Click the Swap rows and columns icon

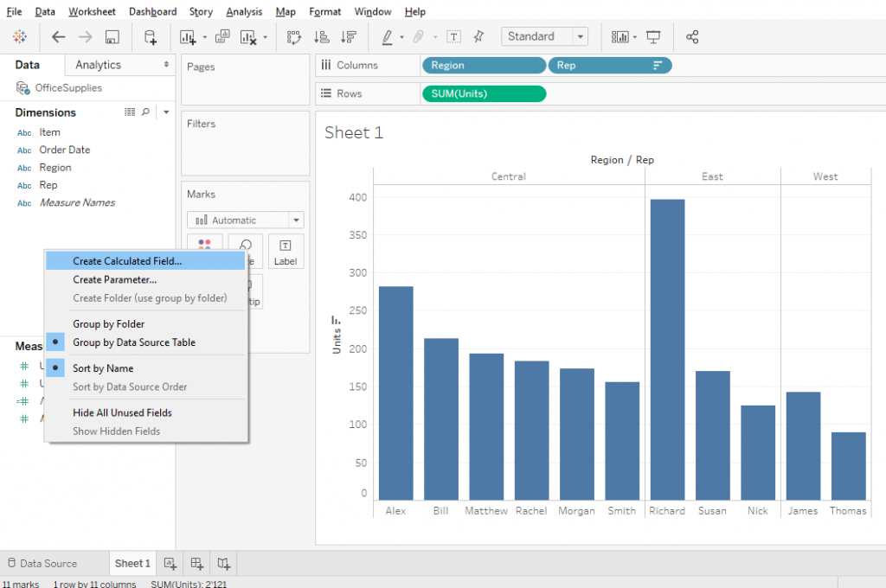294,37
